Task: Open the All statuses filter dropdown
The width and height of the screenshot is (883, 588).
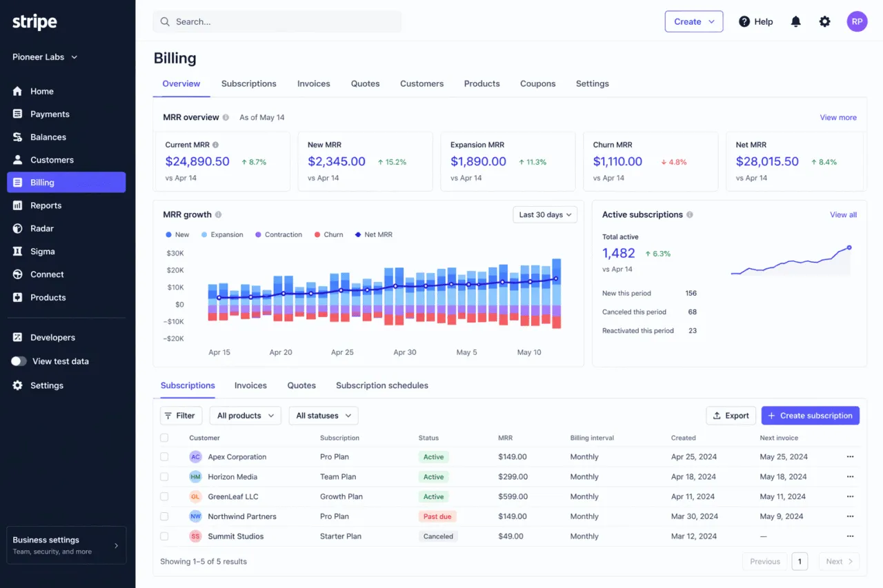Action: coord(324,416)
